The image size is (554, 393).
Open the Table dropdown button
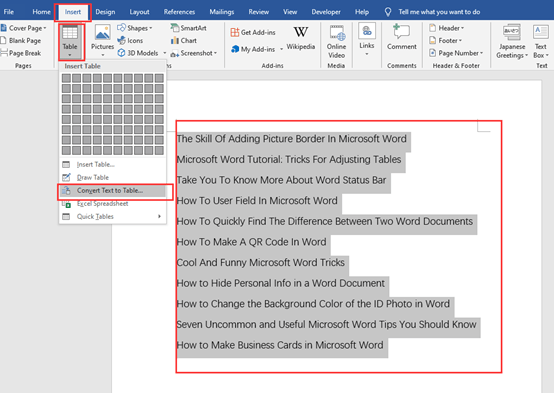point(70,41)
